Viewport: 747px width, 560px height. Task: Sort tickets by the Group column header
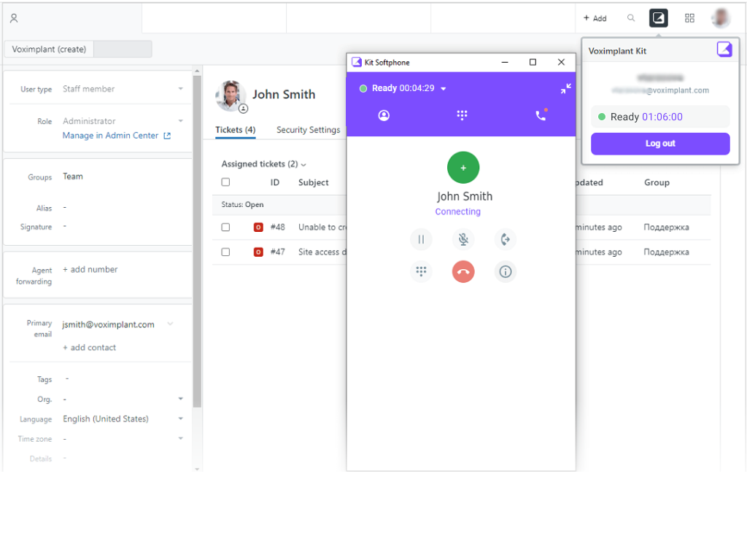click(657, 182)
